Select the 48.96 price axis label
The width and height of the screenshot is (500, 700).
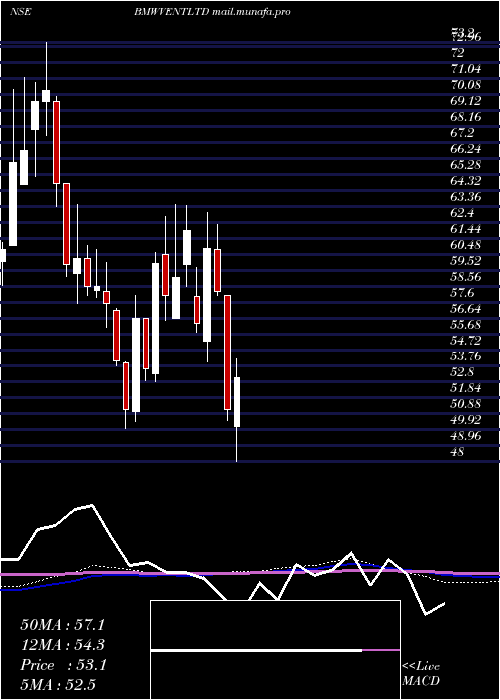(466, 436)
